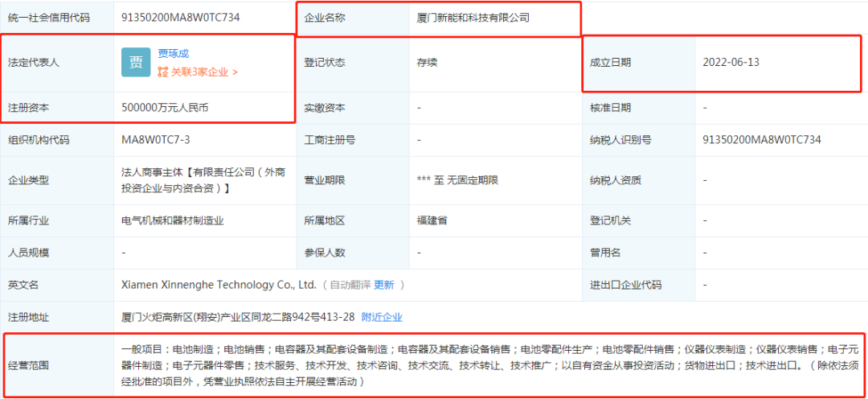Viewport: 868px width, 399px height.
Task: Click the 实缴资本 label cell
Action: click(353, 108)
